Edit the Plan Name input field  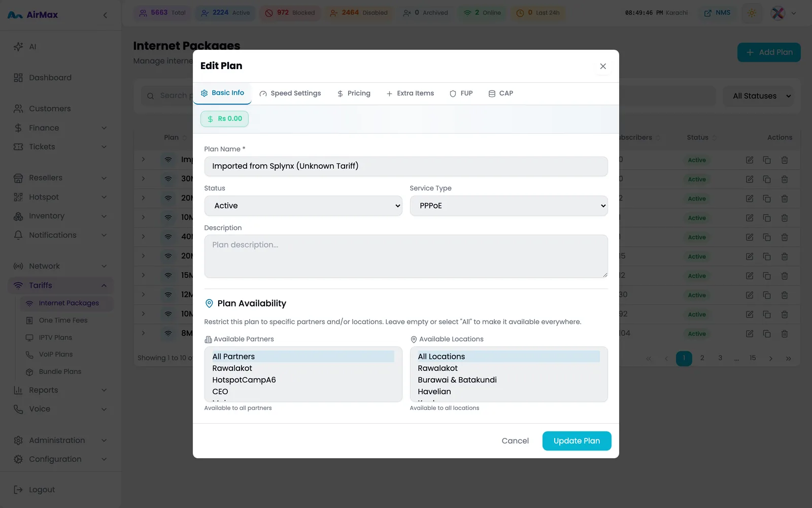pyautogui.click(x=406, y=166)
